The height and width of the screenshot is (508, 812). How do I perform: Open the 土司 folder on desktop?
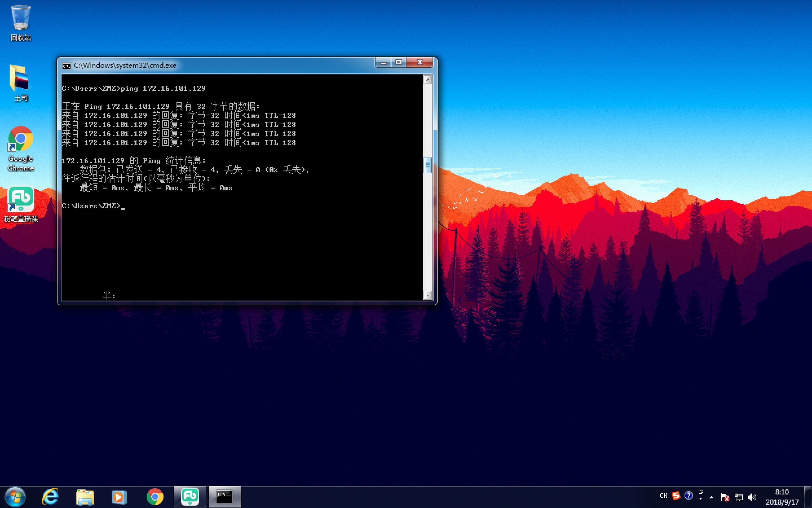[x=21, y=83]
